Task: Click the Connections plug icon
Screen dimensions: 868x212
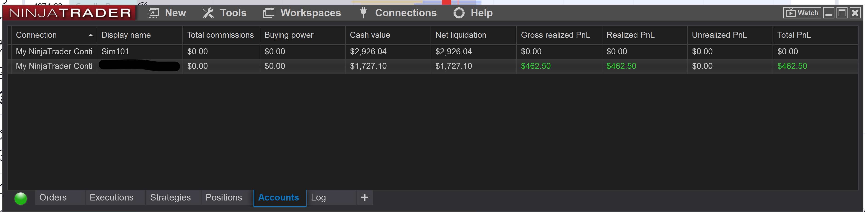Action: click(x=363, y=13)
